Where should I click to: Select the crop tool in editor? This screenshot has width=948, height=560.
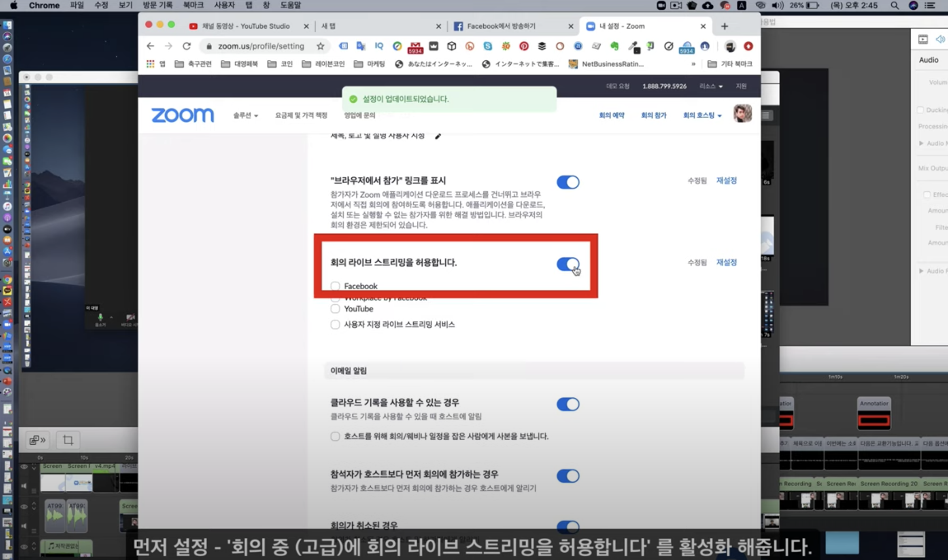point(68,440)
